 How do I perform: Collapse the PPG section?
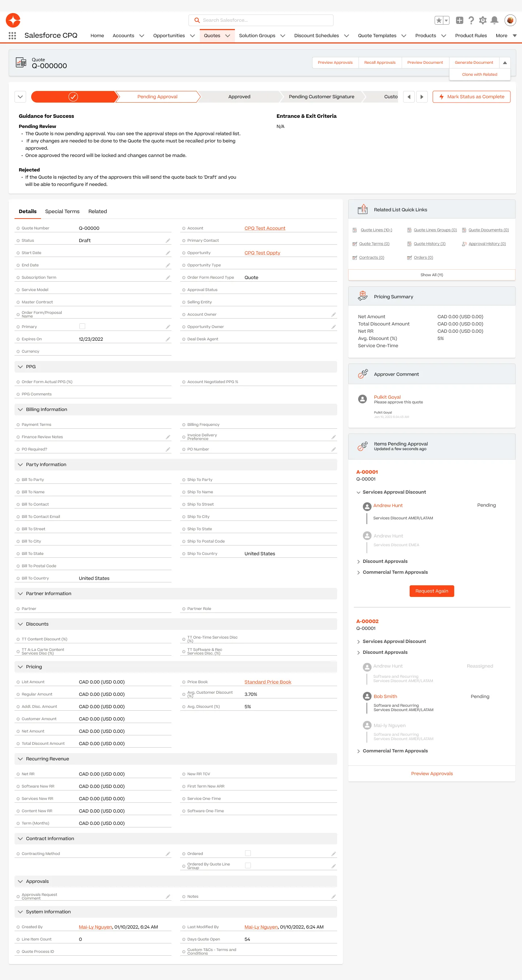pyautogui.click(x=21, y=367)
